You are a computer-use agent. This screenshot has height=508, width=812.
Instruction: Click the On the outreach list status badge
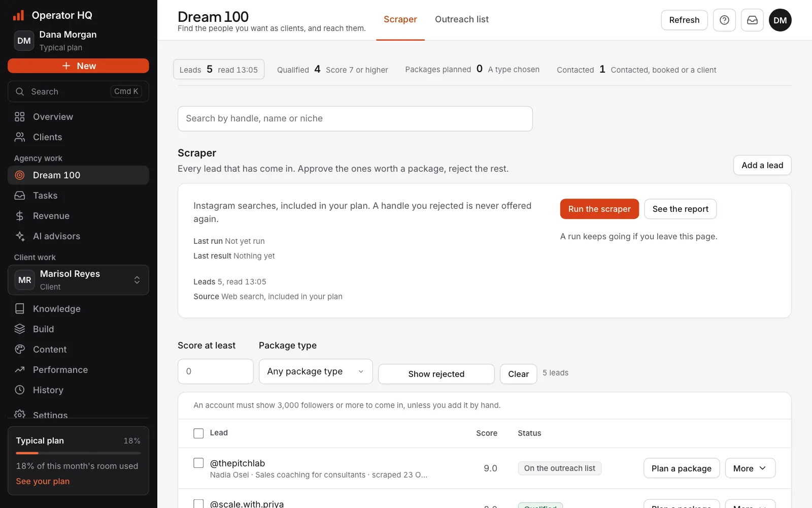[560, 468]
